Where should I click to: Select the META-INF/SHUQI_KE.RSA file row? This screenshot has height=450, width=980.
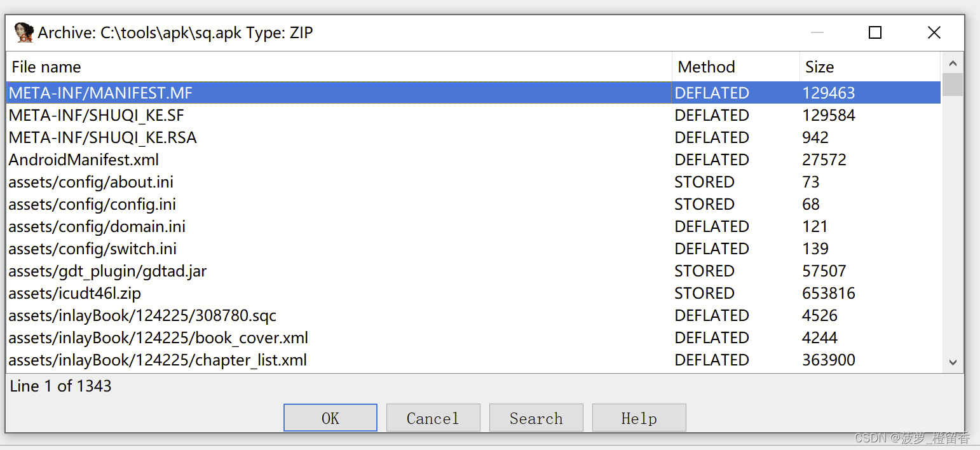click(x=473, y=137)
